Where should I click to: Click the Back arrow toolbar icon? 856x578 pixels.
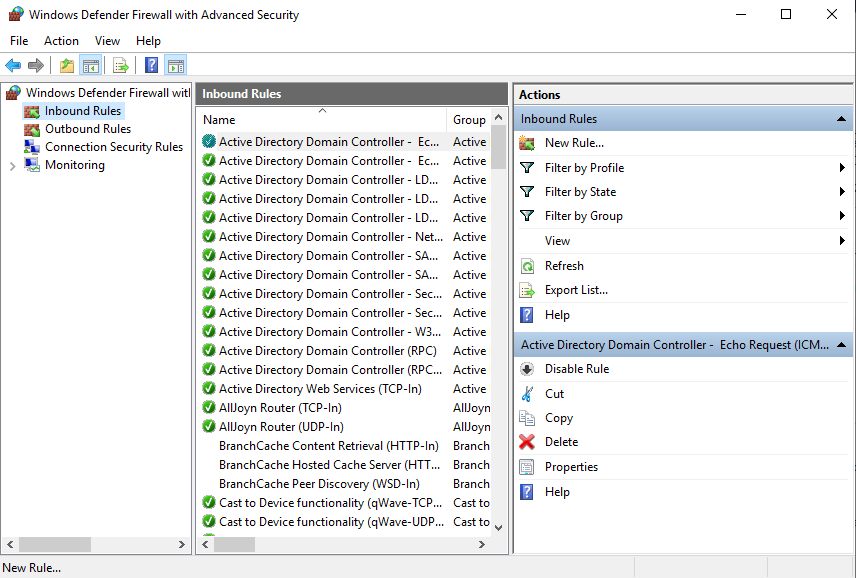13,66
